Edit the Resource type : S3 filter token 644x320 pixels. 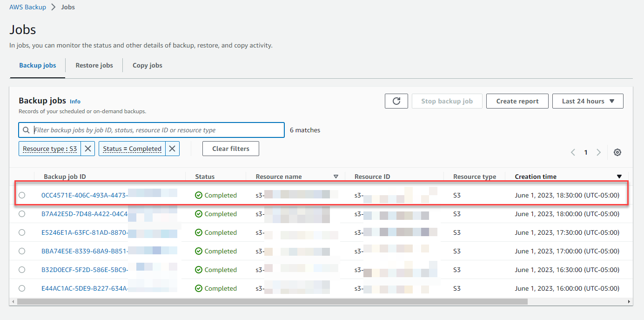click(50, 149)
